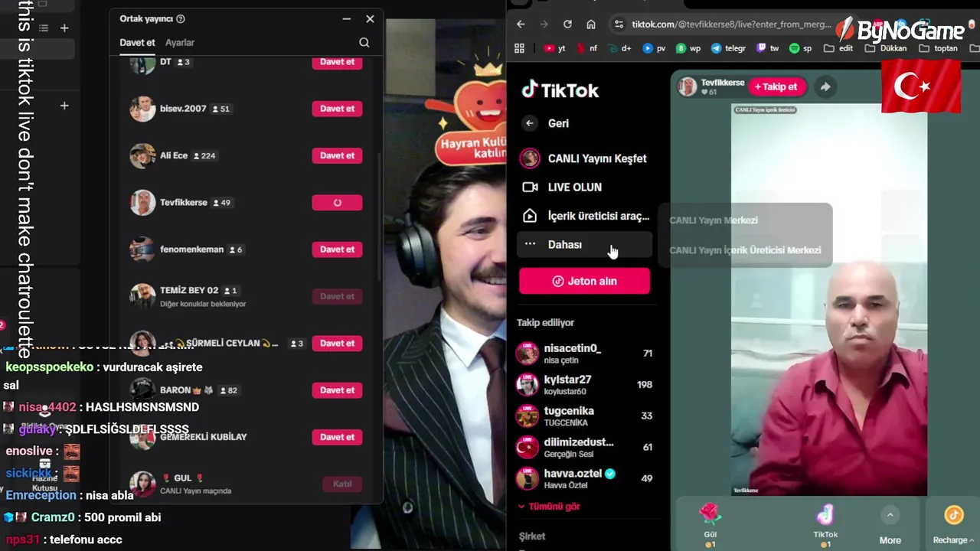Open the edit bookmarks folder
This screenshot has width=980, height=551.
(x=838, y=48)
